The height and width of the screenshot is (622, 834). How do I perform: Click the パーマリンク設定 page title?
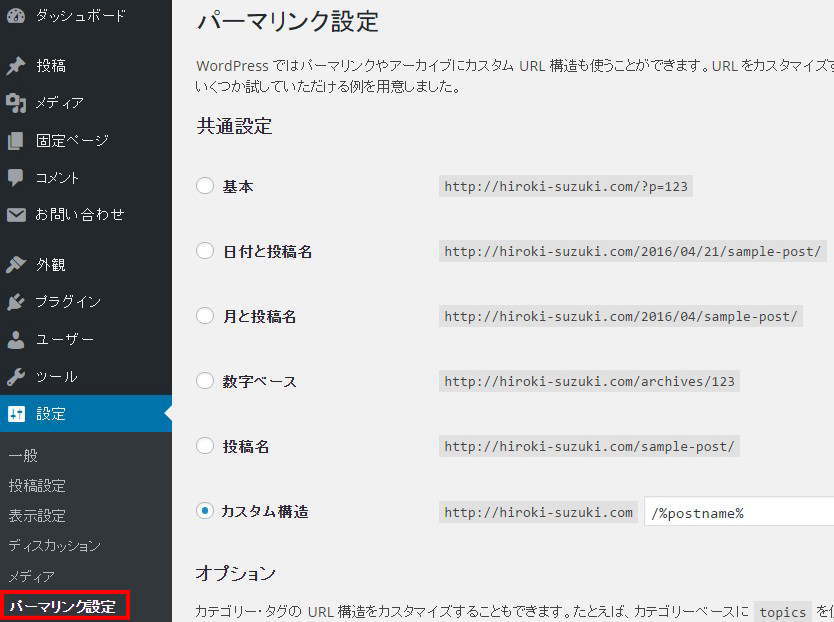click(x=288, y=22)
